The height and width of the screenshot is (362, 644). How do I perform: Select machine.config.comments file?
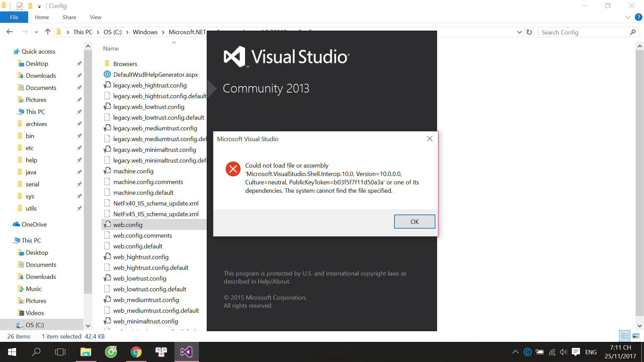148,182
